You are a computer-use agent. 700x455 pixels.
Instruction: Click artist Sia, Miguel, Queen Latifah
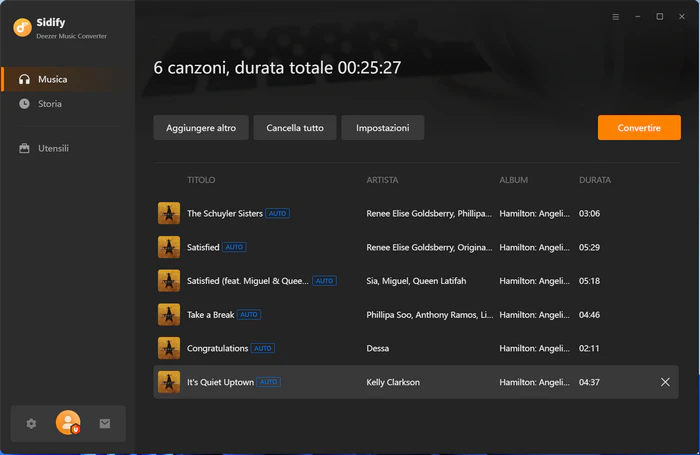point(416,281)
